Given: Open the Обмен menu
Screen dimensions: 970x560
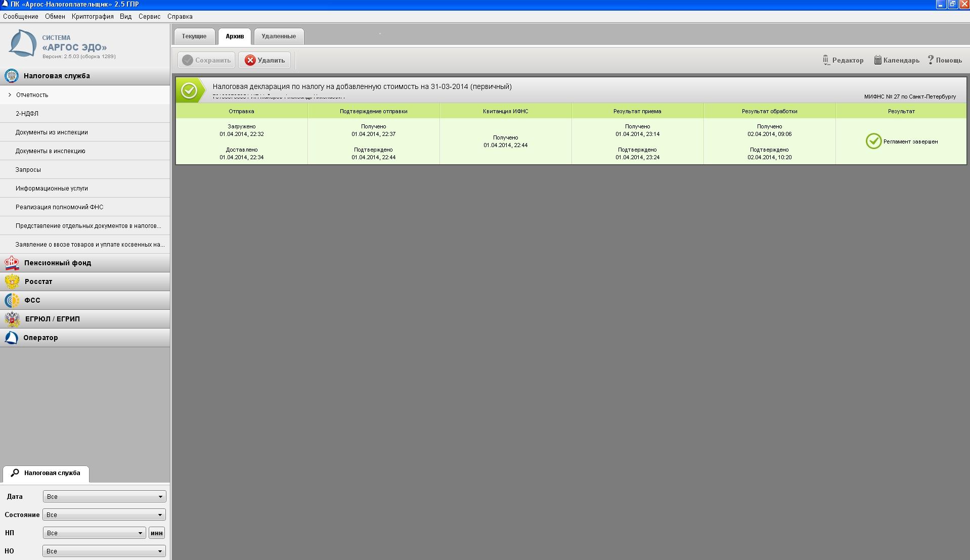Looking at the screenshot, I should pos(55,17).
